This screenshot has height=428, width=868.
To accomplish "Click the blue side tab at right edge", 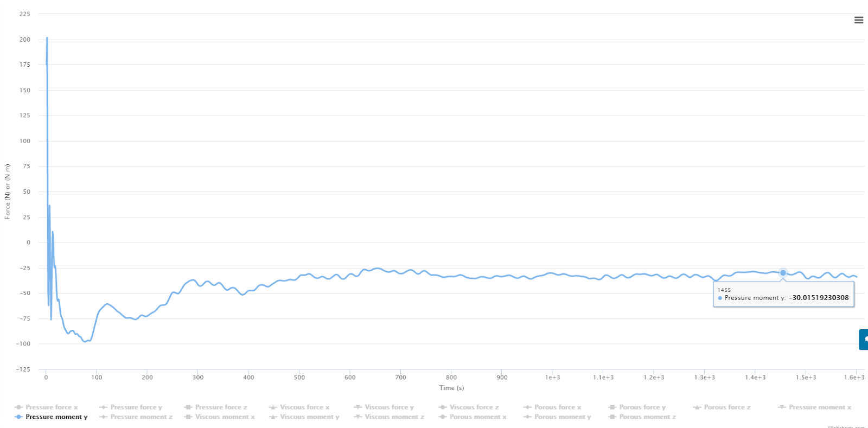I will coord(863,339).
